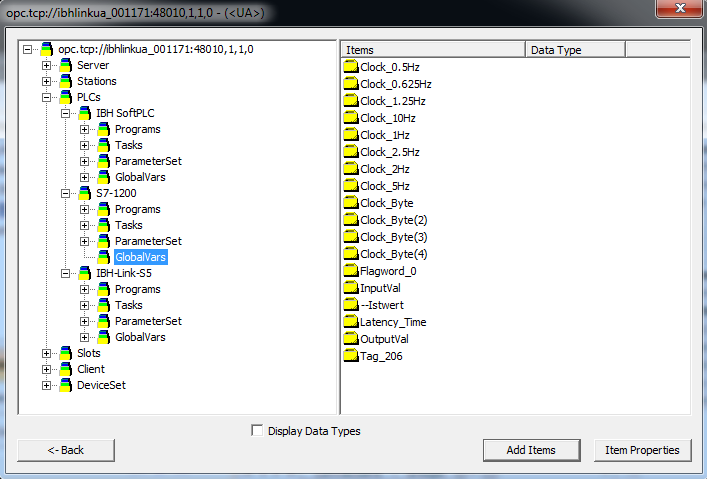Viewport: 707px width, 479px height.
Task: Click the Tag_206 item icon
Action: [x=351, y=356]
